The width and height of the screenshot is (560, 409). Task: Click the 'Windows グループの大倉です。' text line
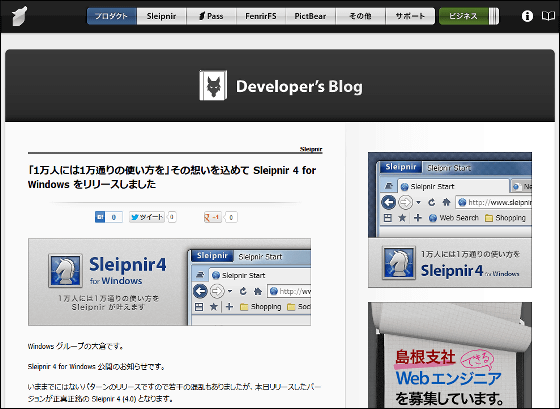pyautogui.click(x=76, y=346)
